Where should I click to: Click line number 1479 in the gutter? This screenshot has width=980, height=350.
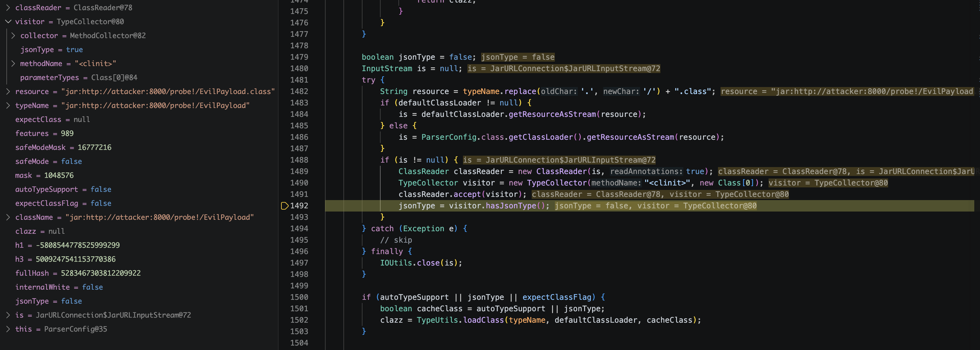[x=299, y=57]
